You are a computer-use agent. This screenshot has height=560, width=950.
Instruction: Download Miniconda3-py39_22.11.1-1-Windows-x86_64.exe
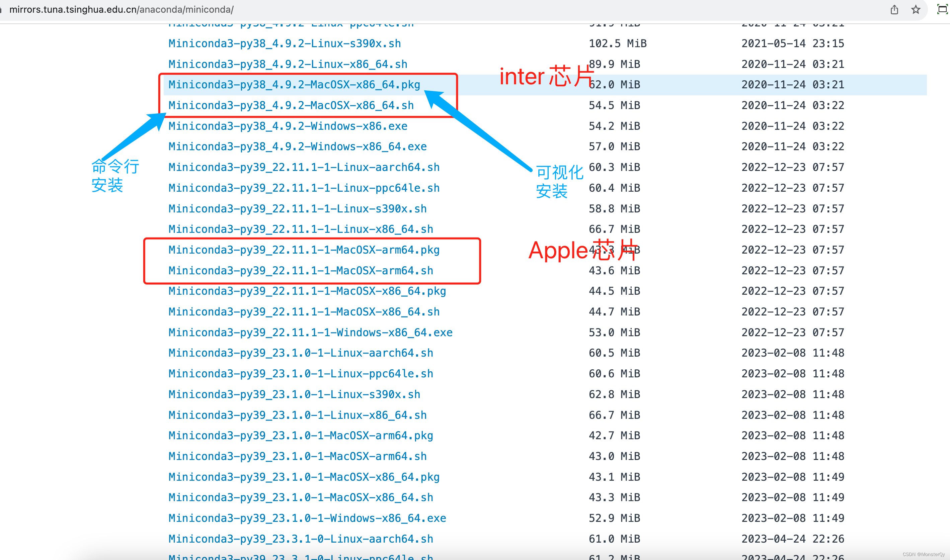point(310,333)
